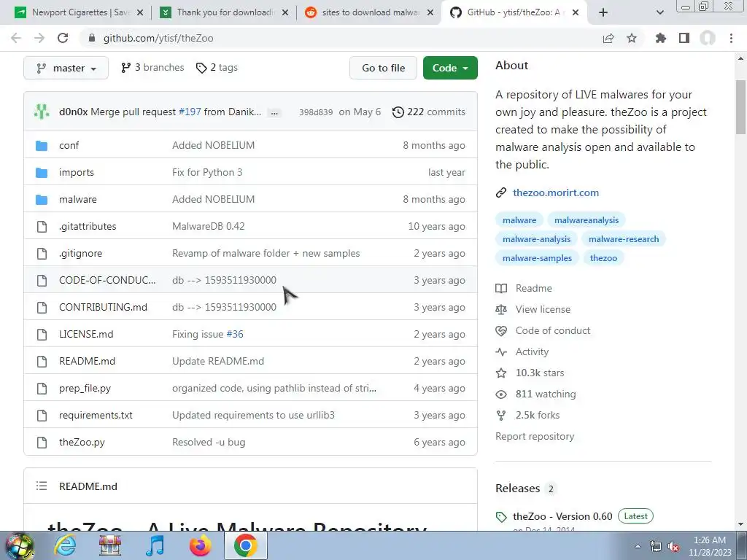Go back with the browser back arrow
This screenshot has height=560, width=747.
[16, 38]
